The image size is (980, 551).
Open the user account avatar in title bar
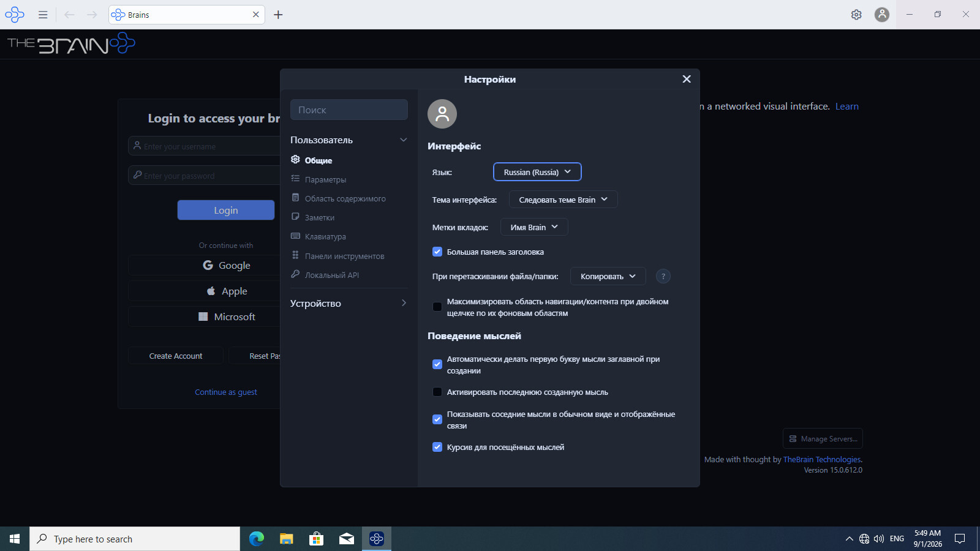pyautogui.click(x=882, y=15)
